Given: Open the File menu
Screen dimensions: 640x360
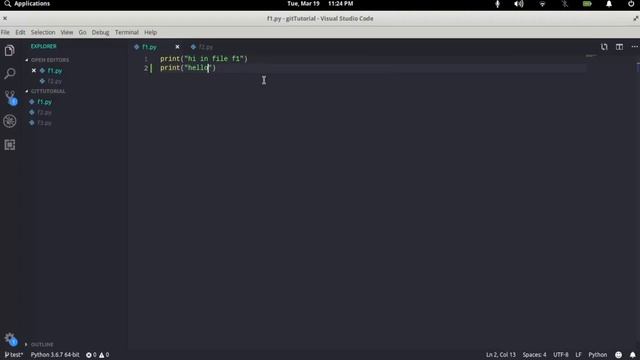Looking at the screenshot, I should point(5,32).
